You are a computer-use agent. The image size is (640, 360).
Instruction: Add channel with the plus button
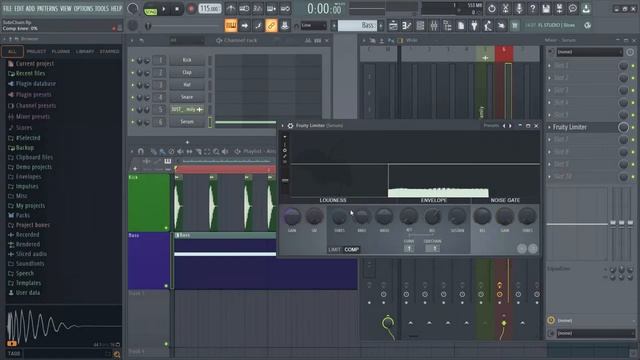(187, 142)
